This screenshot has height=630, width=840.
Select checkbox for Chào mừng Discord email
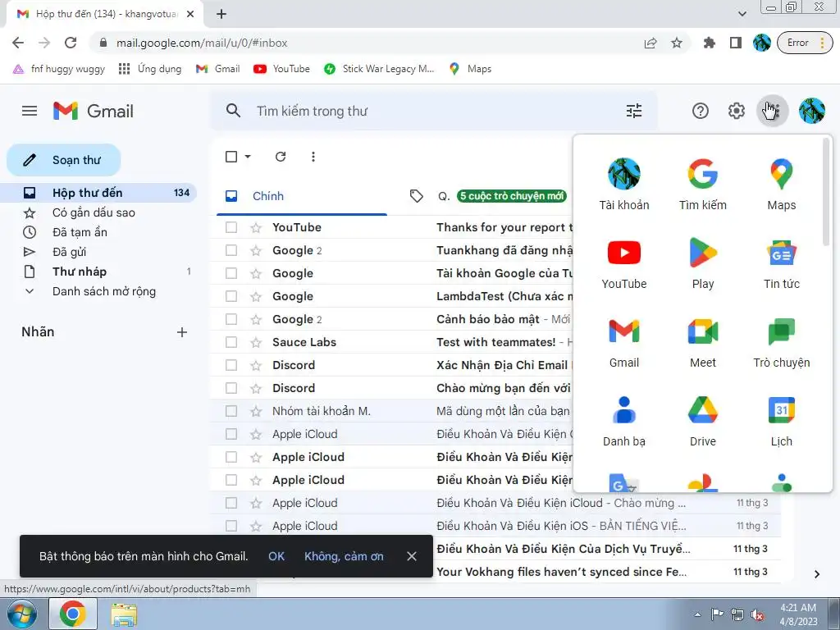click(x=231, y=388)
